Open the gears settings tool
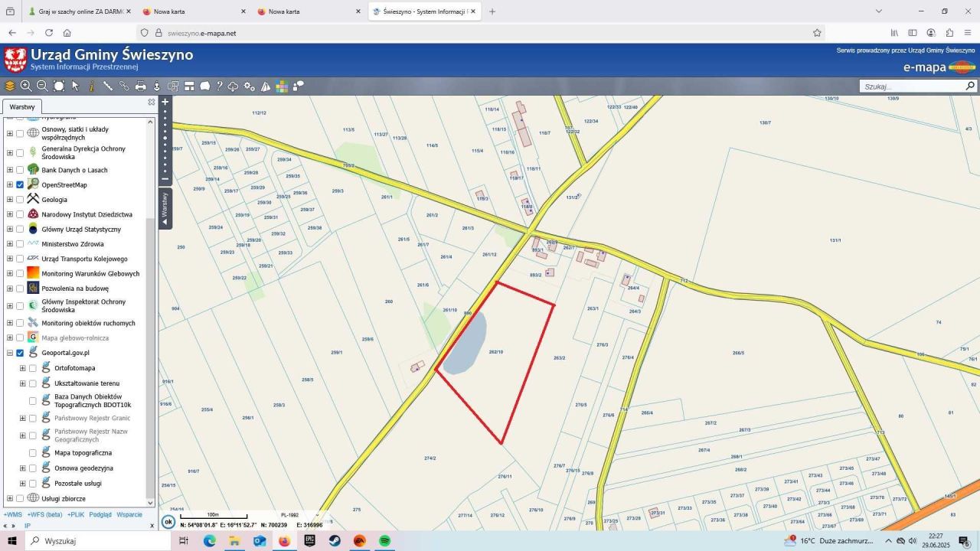 (250, 86)
